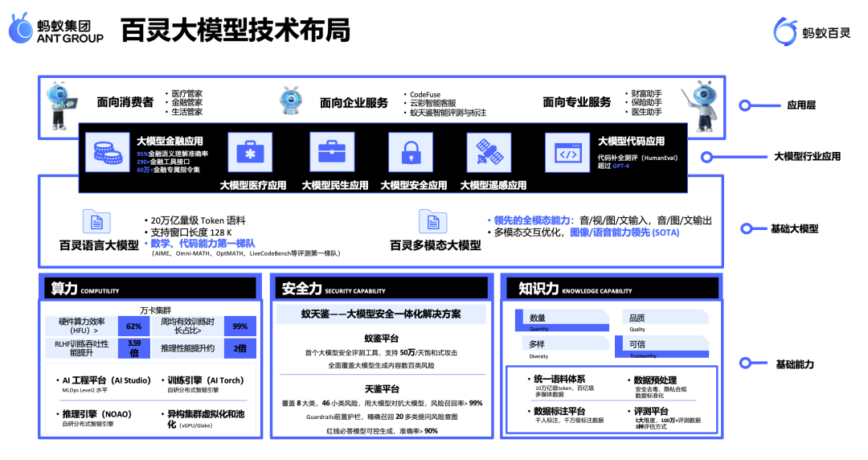Click the 训练引擎 (AI Torch) item
Image resolution: width=868 pixels, height=460 pixels.
click(203, 384)
